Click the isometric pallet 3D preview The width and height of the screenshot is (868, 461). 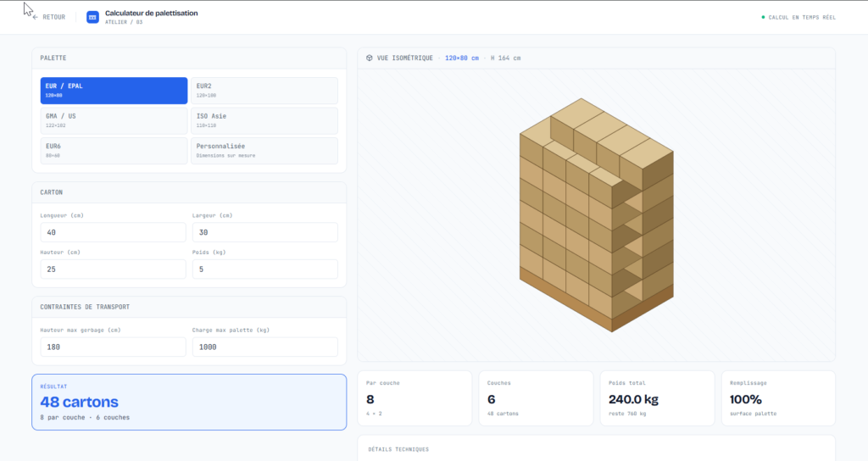596,214
